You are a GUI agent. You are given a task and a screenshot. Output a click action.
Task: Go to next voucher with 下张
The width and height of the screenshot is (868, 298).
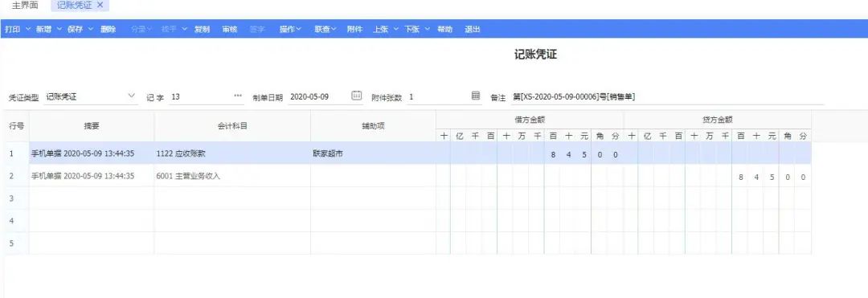point(412,29)
